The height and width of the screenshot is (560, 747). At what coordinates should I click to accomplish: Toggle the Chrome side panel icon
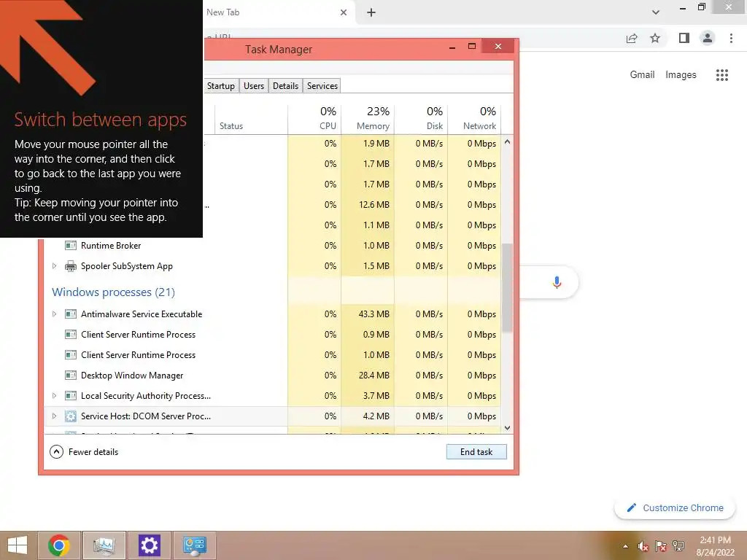point(684,38)
